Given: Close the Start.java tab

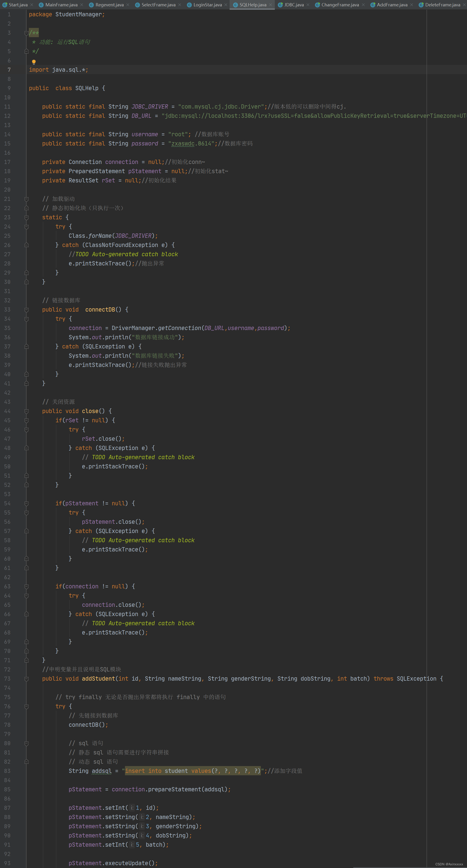Looking at the screenshot, I should pos(32,5).
